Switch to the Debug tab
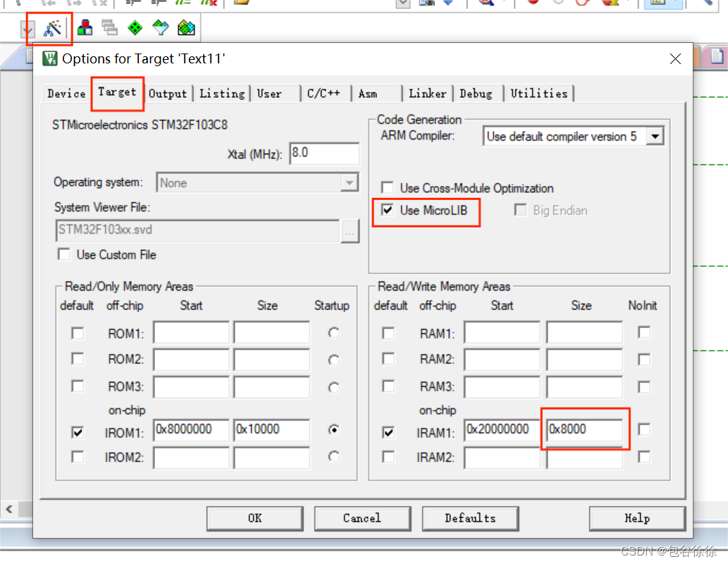 pos(476,94)
